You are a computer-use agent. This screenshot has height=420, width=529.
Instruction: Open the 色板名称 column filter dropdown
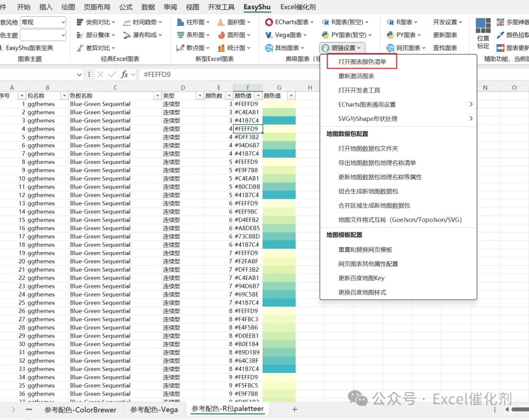tap(157, 96)
